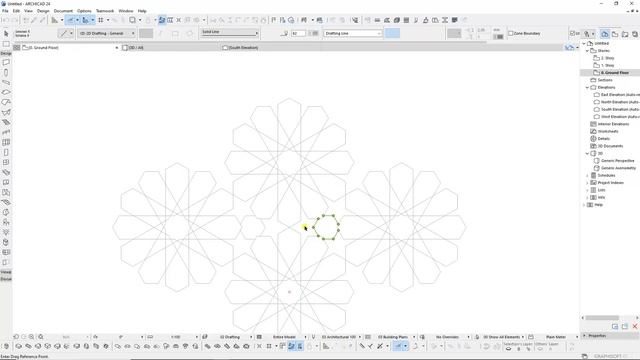This screenshot has width=640, height=360.
Task: Click the Redo icon in top toolbar
Action: [x=15, y=20]
